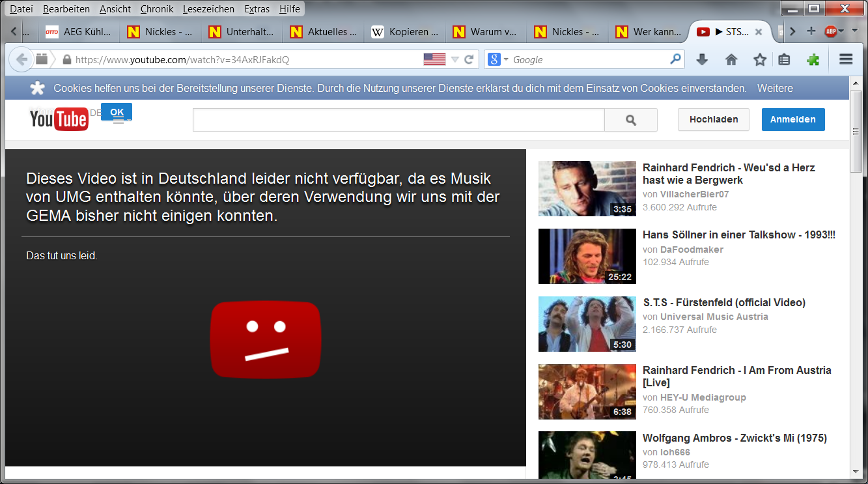
Task: Open the Extras menu
Action: [x=257, y=9]
